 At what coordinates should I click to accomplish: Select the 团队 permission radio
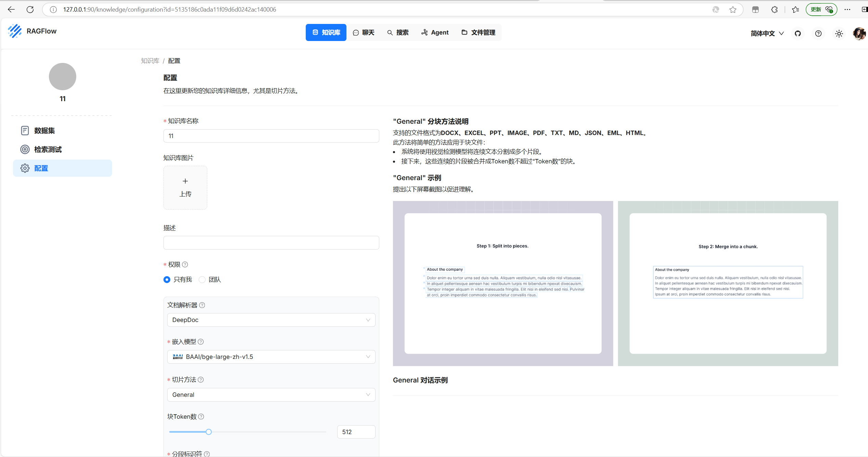pyautogui.click(x=202, y=280)
